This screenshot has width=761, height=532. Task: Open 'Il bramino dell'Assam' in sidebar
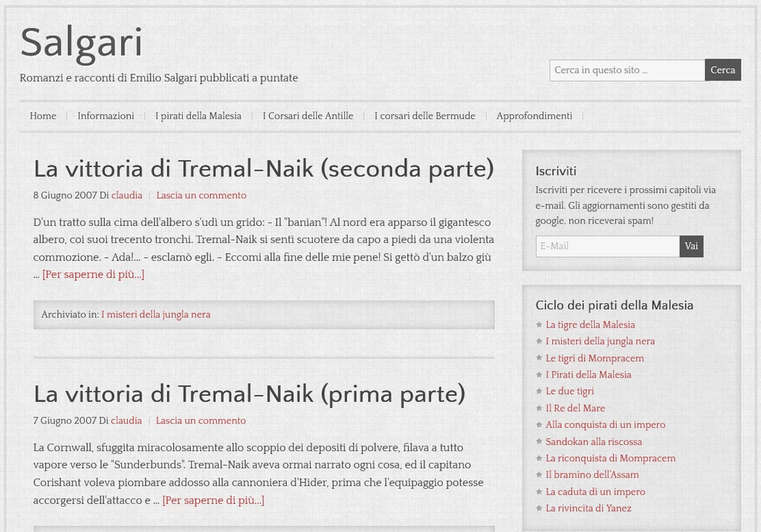tap(592, 475)
